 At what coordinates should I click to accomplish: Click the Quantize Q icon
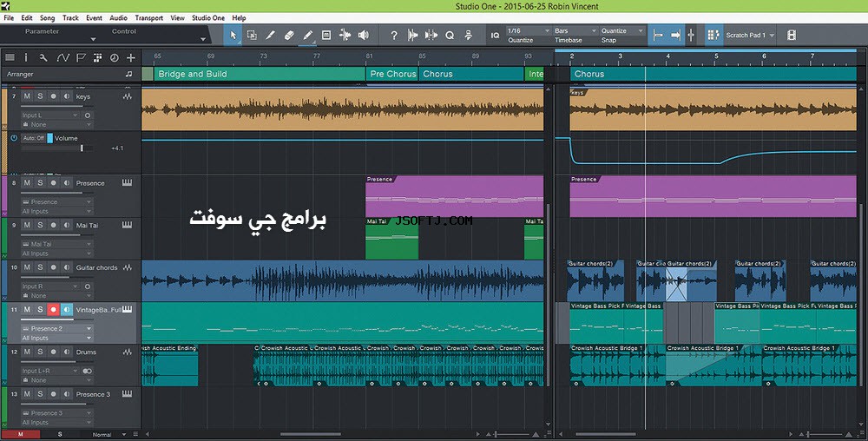coord(450,35)
